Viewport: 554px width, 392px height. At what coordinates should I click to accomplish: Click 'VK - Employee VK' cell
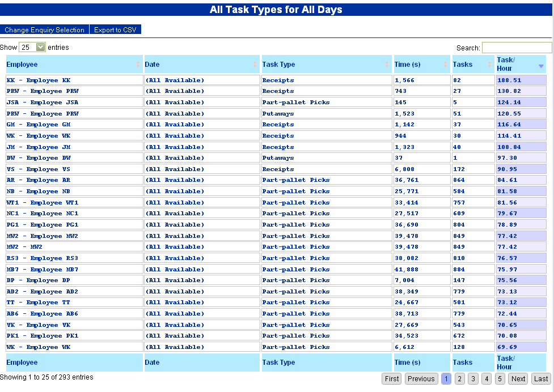click(74, 325)
